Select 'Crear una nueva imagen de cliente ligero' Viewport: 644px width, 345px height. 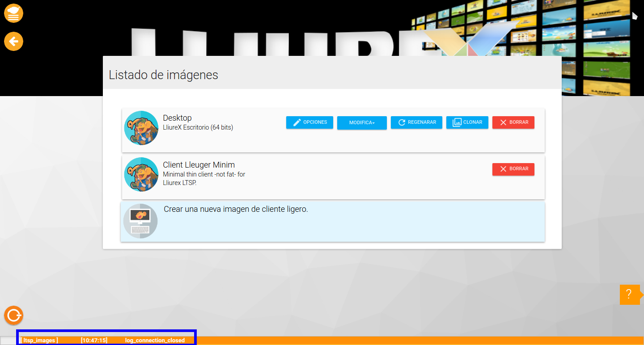(x=236, y=209)
